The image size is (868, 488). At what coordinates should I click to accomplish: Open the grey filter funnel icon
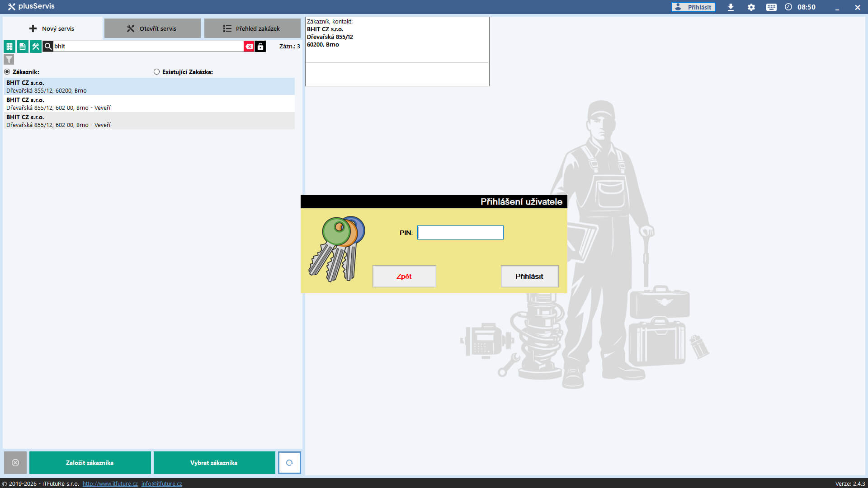tap(9, 60)
